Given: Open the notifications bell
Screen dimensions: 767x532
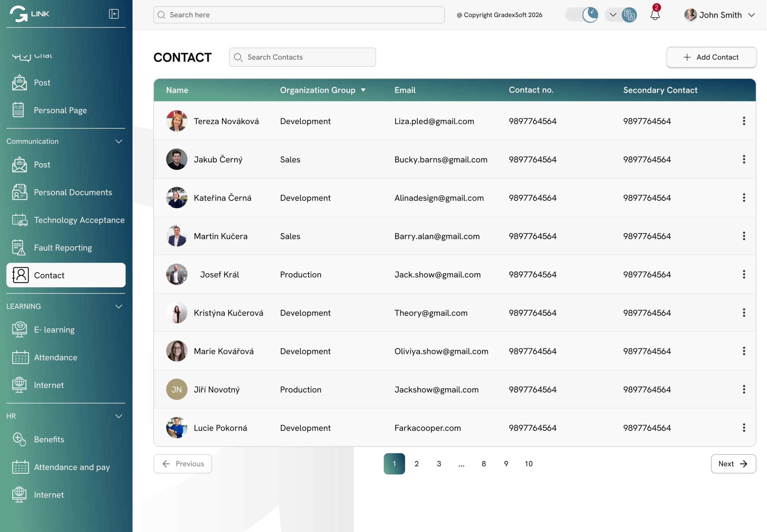Looking at the screenshot, I should [x=655, y=15].
